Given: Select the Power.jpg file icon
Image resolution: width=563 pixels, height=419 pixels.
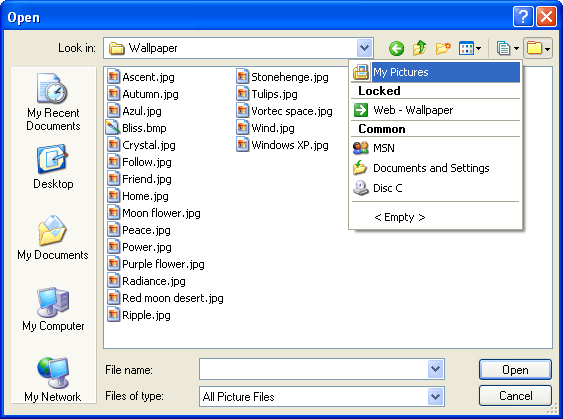Looking at the screenshot, I should pos(113,247).
